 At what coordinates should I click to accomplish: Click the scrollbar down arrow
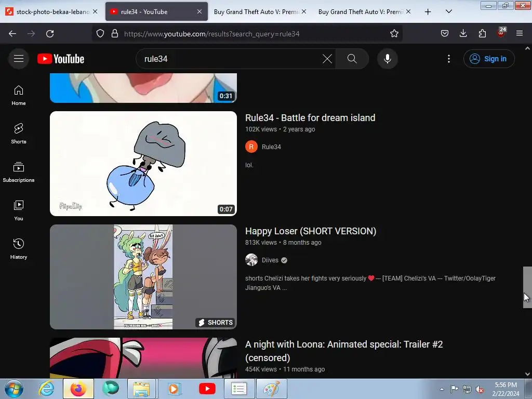527,374
